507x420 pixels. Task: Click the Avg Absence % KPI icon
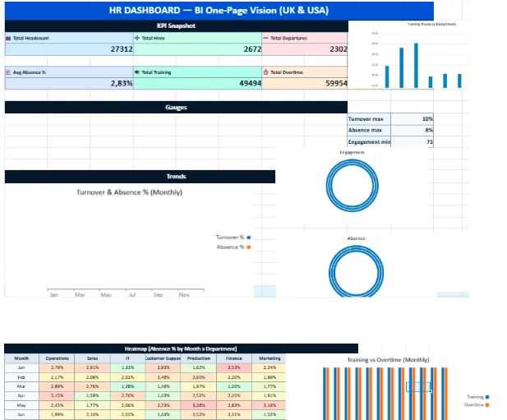tap(8, 72)
